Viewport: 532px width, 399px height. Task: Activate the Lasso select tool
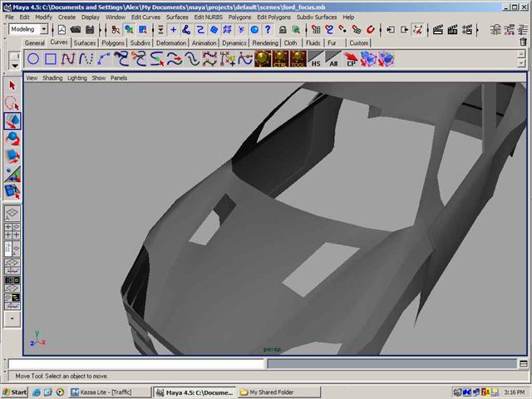12,103
